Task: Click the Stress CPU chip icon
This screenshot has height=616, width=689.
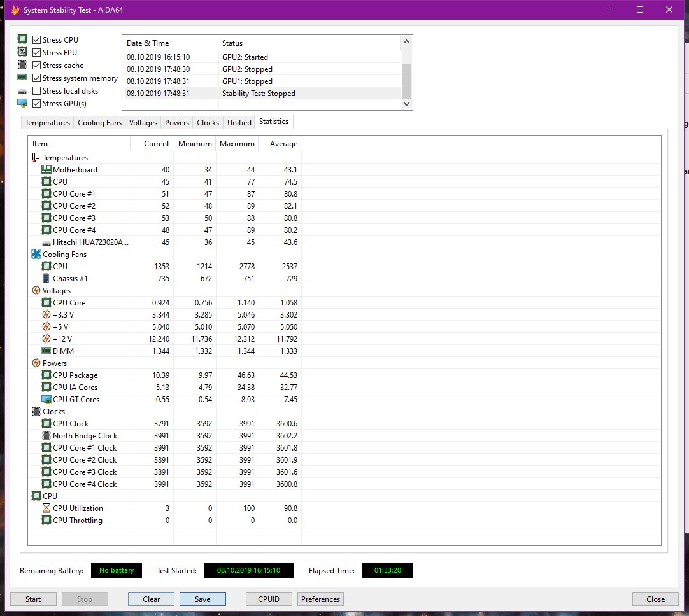Action: (x=22, y=39)
